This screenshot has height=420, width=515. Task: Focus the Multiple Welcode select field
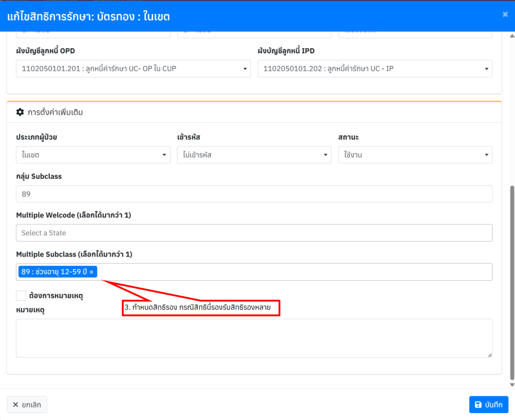pyautogui.click(x=254, y=233)
